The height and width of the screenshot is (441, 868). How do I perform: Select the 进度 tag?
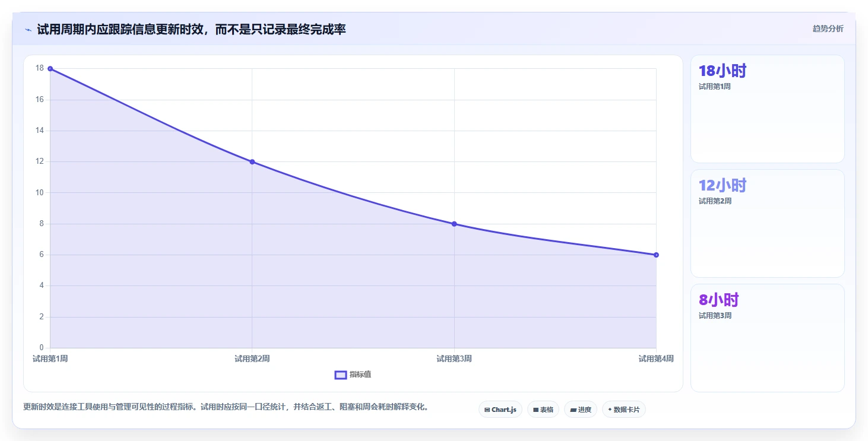(581, 410)
